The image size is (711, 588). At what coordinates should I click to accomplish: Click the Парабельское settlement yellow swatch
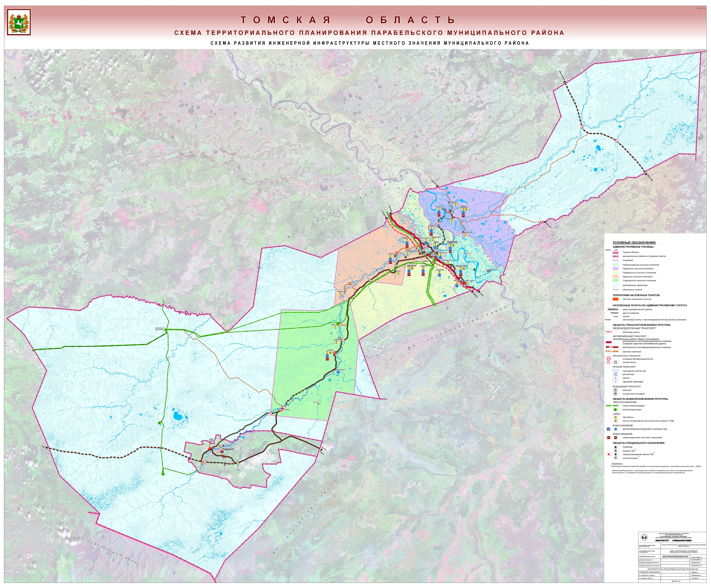click(616, 272)
